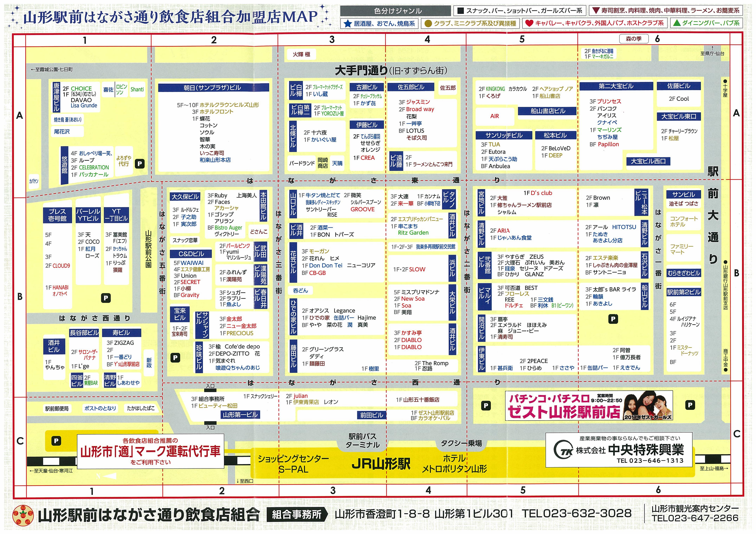This screenshot has height=534, width=756.
Task: Click the flower emblem beside 飲食店組合 footer
Action: coord(23,515)
